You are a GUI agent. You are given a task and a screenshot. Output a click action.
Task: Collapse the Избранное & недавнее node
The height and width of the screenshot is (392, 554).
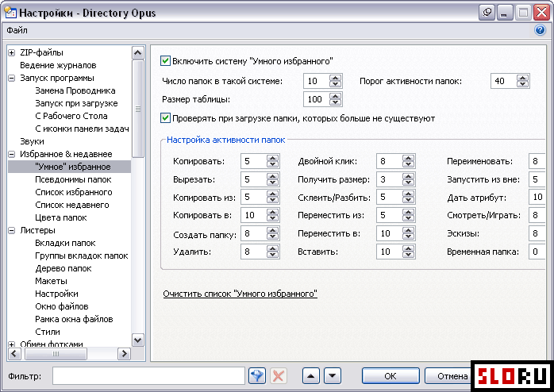pos(12,154)
